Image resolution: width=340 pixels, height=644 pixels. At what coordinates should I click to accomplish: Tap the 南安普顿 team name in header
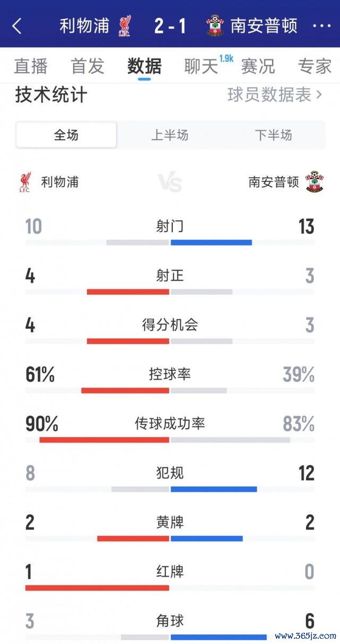[263, 26]
